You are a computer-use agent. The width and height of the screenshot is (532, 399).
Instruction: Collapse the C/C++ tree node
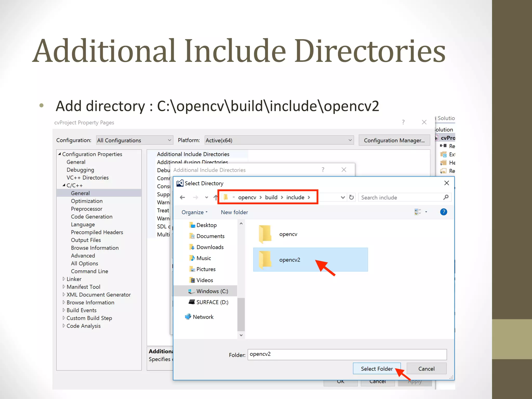(x=64, y=185)
